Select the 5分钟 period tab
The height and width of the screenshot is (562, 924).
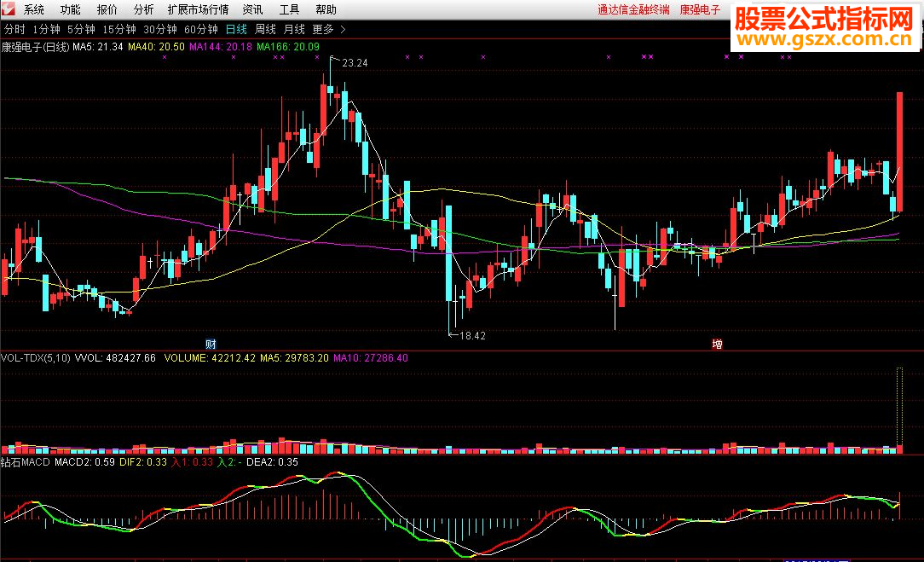click(x=81, y=30)
